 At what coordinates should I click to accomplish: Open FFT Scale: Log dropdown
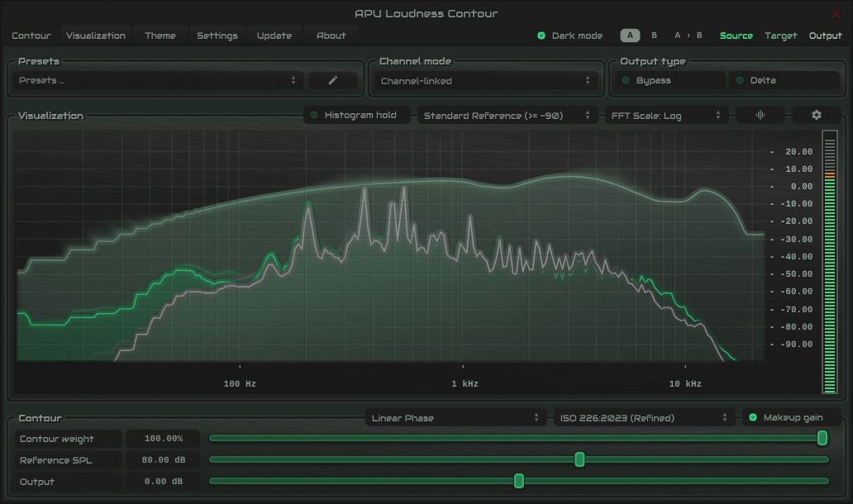click(666, 116)
